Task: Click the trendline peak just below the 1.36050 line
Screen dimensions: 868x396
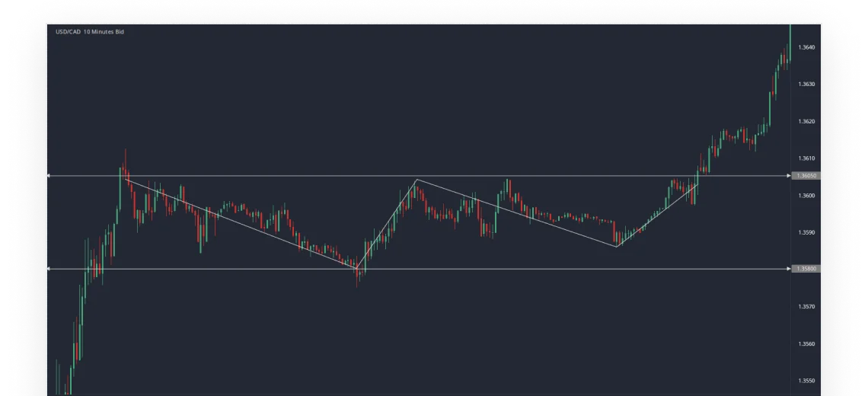Action: [416, 180]
